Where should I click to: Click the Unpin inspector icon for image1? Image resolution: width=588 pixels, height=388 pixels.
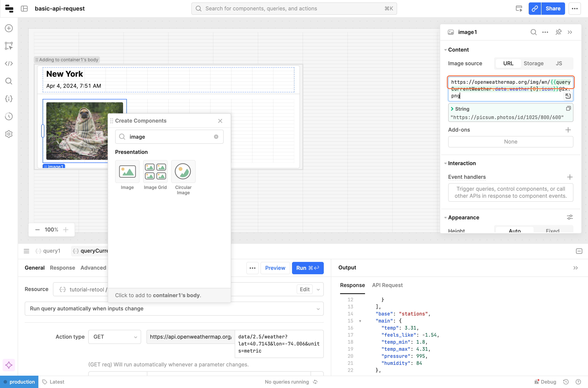click(558, 32)
